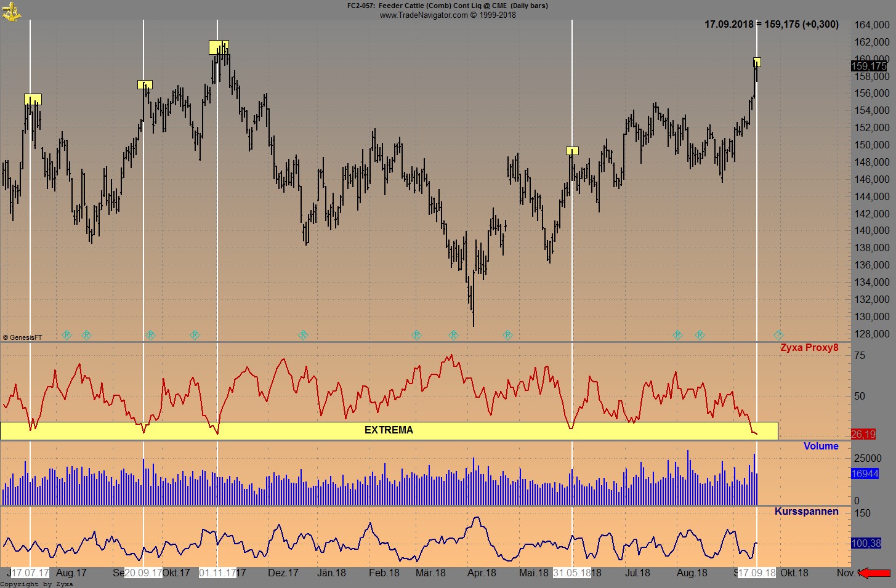Select the Jän.18 month label
Viewport: 896px width, 588px height.
pos(331,573)
